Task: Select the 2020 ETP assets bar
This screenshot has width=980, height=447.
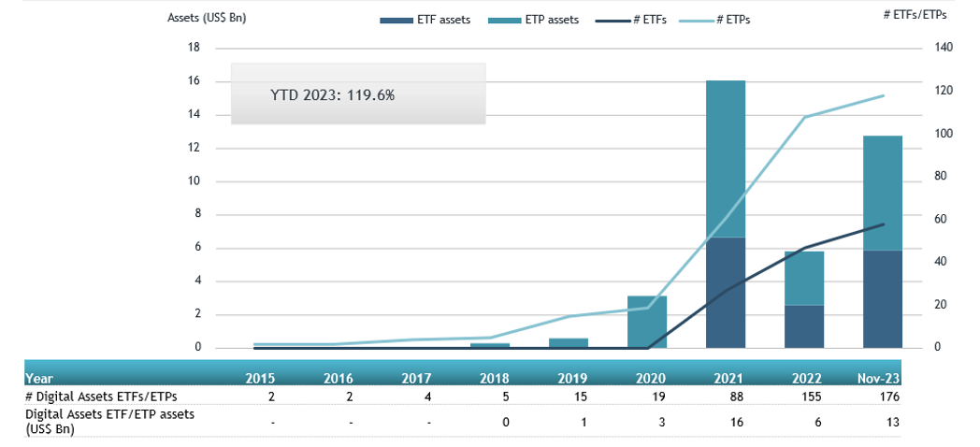Action: point(647,322)
